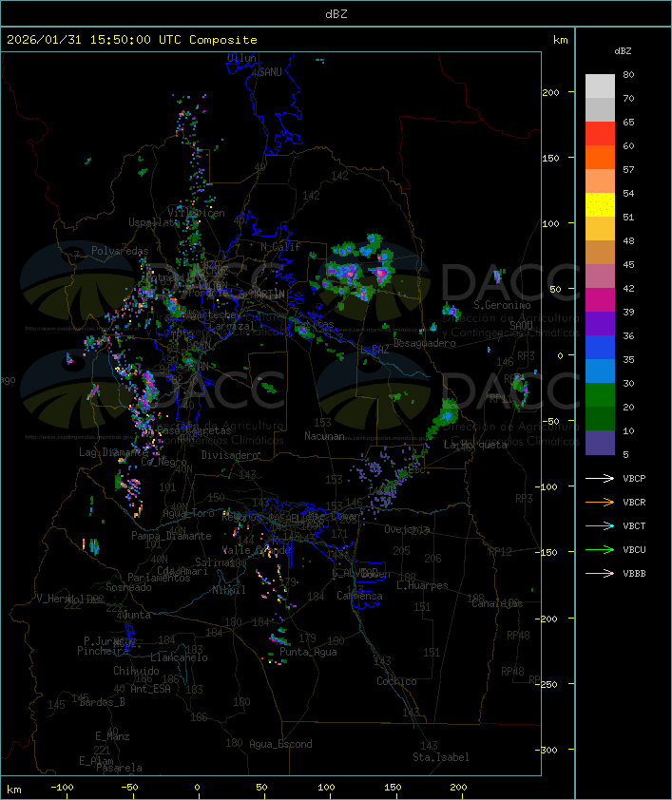
Task: Click the dBZ title at the top
Action: click(336, 13)
